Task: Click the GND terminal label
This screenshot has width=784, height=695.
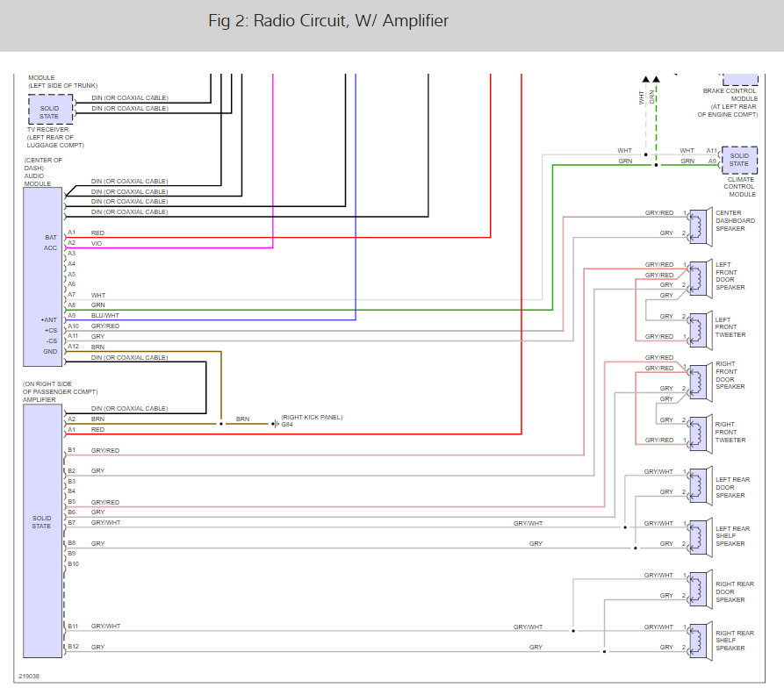Action: tap(50, 351)
